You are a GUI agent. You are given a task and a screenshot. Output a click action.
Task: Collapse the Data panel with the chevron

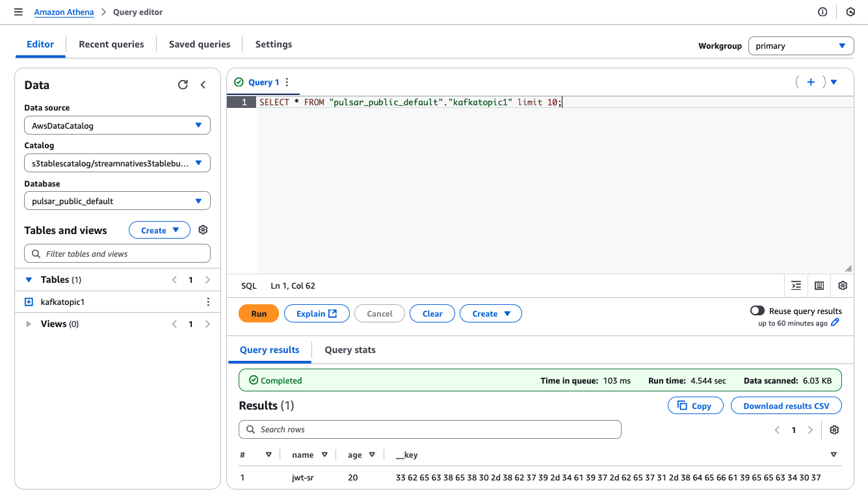[202, 85]
